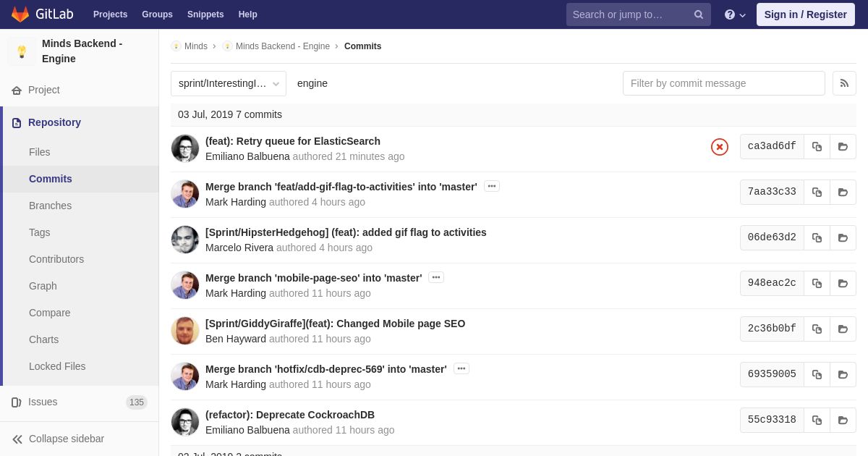Viewport: 868px width, 456px height.
Task: Open commit 'added gif flag to activities'
Action: (x=346, y=232)
